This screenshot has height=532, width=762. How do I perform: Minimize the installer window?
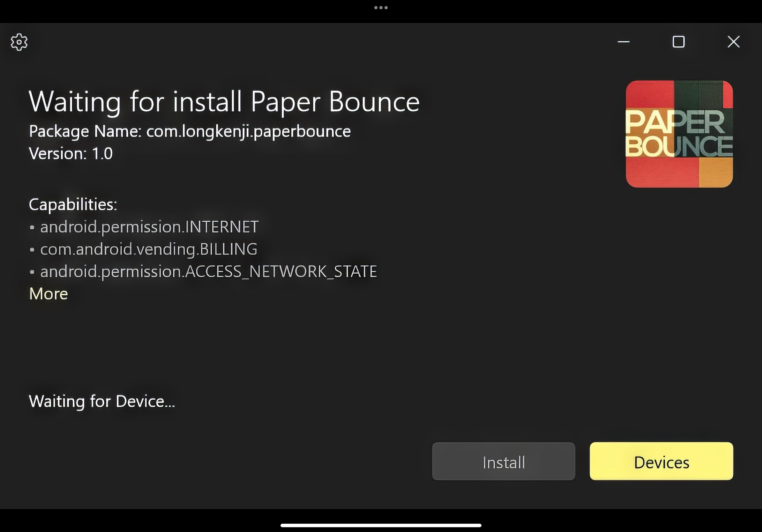pos(624,42)
